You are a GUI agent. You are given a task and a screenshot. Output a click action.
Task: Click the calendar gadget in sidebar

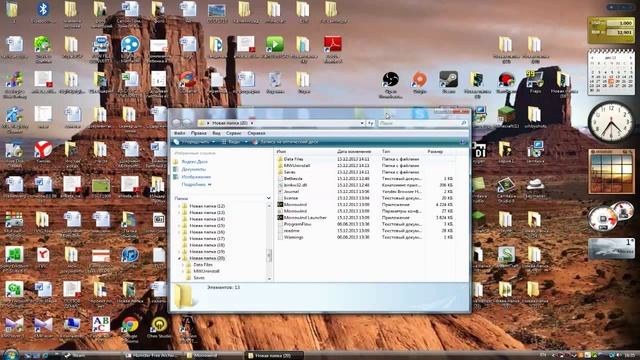(x=611, y=72)
